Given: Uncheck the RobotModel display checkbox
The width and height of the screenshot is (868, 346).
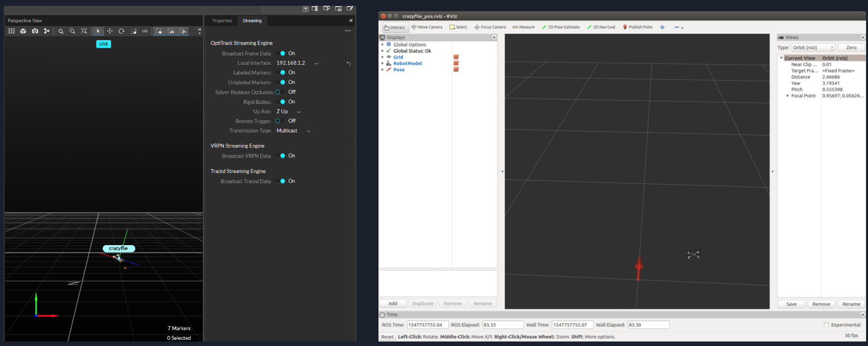Looking at the screenshot, I should (x=456, y=63).
